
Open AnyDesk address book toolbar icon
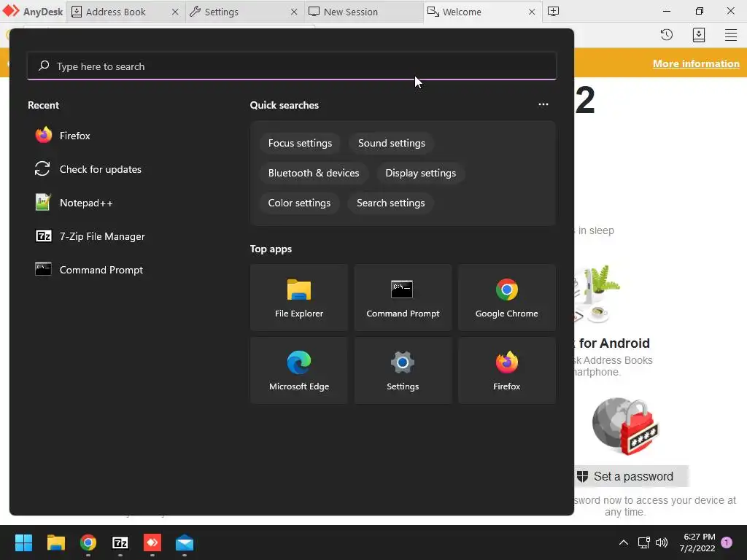coord(698,35)
